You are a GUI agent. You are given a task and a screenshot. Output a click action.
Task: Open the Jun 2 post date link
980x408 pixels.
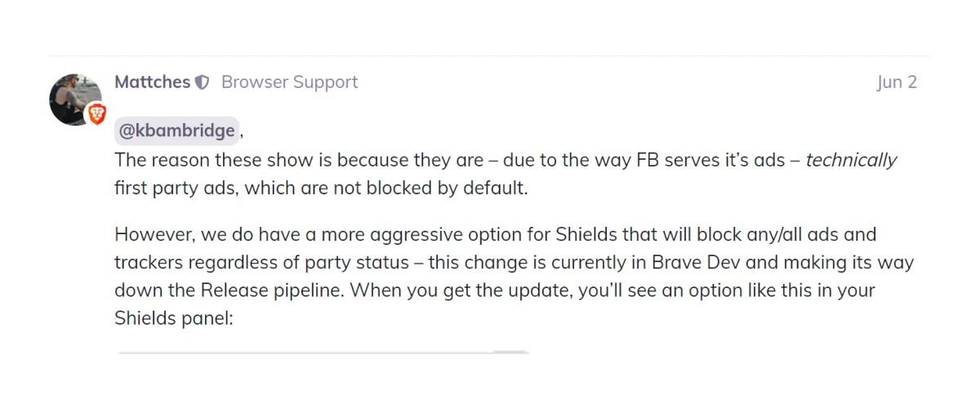(897, 82)
